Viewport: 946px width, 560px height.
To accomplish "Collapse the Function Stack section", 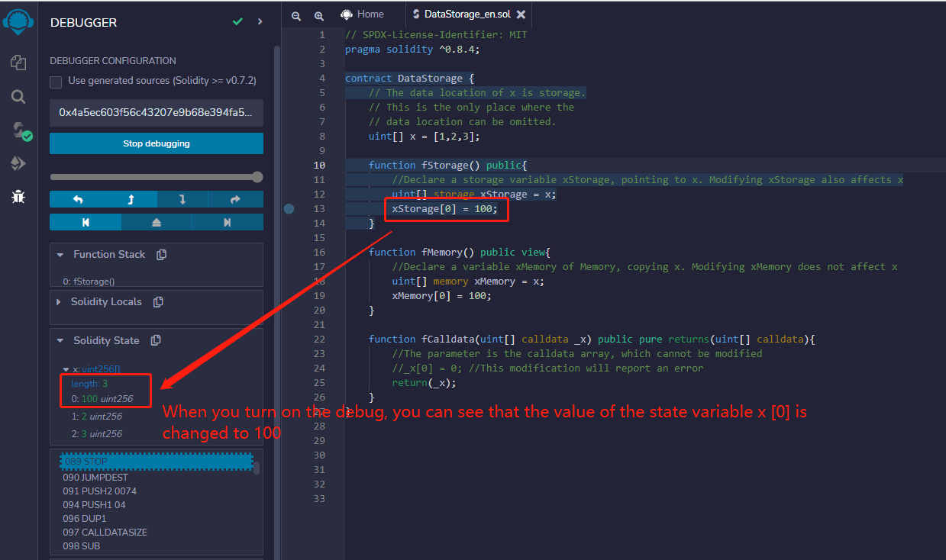I will pos(60,255).
